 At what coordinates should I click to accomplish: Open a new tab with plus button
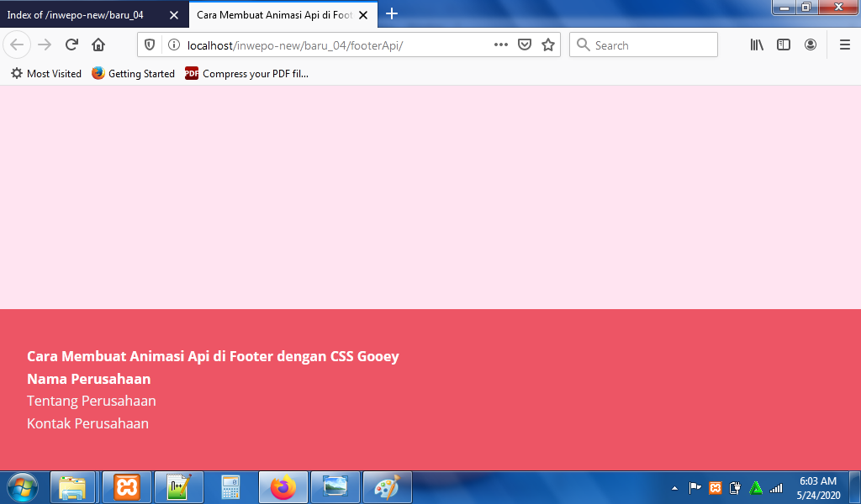[392, 14]
